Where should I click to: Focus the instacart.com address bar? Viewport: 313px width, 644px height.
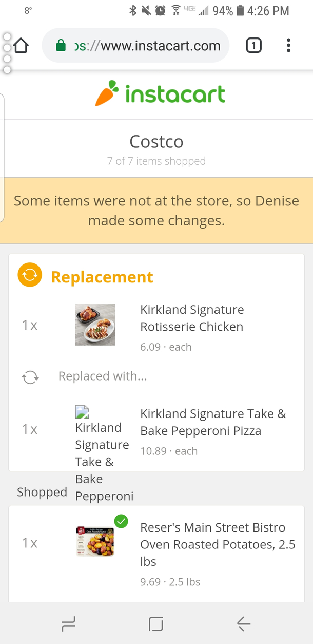pyautogui.click(x=135, y=46)
